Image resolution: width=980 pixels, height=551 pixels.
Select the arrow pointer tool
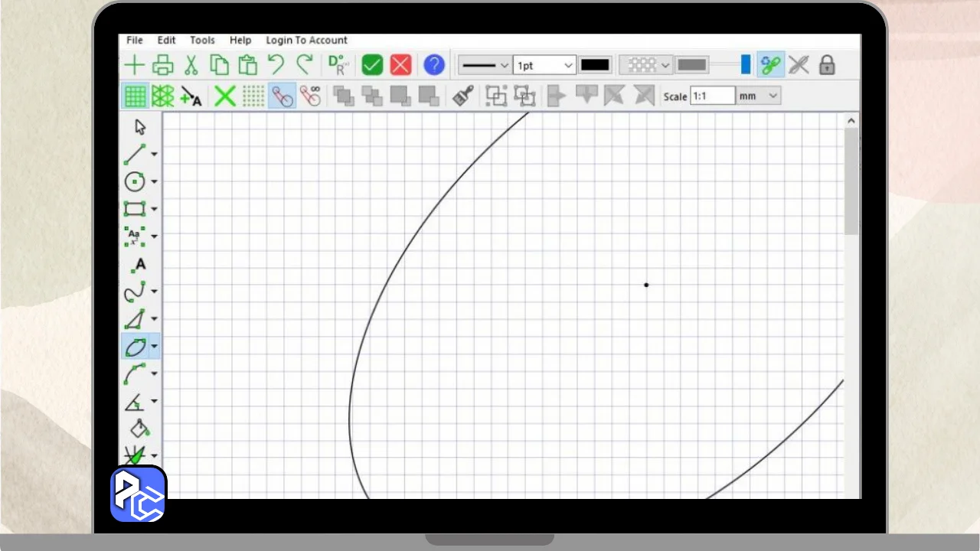click(139, 127)
